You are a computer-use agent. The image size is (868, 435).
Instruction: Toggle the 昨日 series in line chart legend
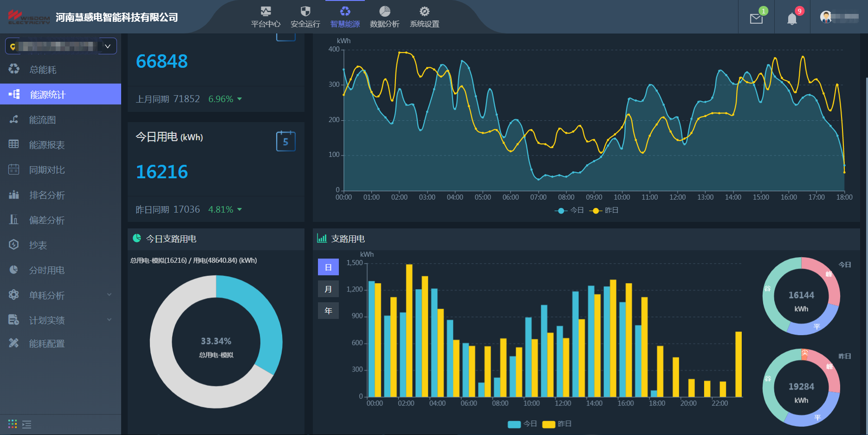(x=604, y=210)
